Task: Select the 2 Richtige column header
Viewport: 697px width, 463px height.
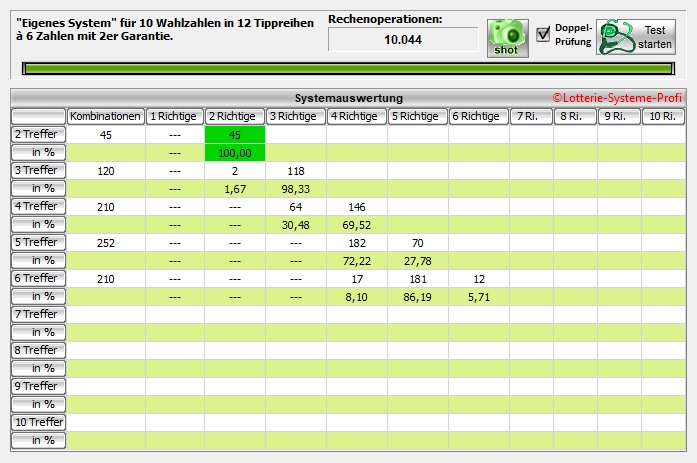Action: [x=235, y=116]
